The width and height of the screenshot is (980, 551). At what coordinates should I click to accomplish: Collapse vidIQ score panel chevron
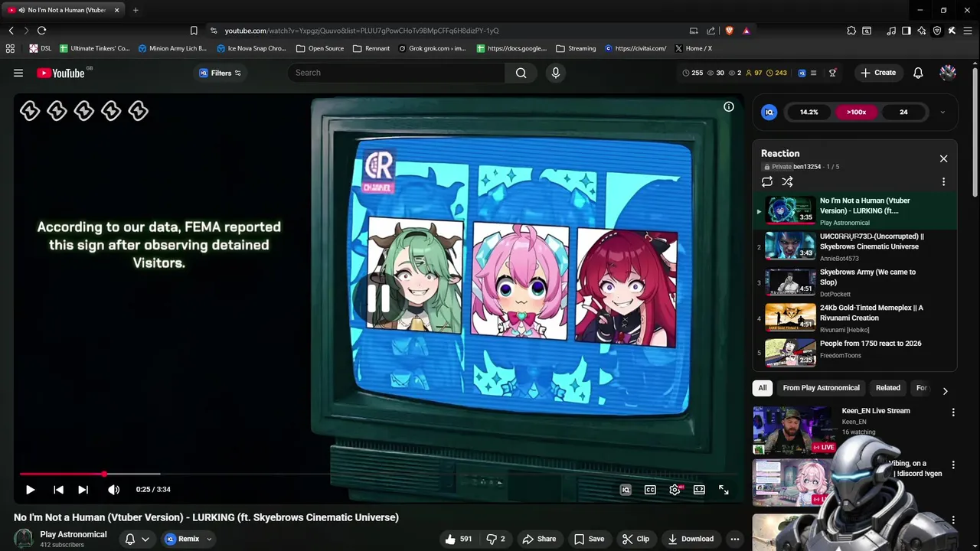pos(942,112)
